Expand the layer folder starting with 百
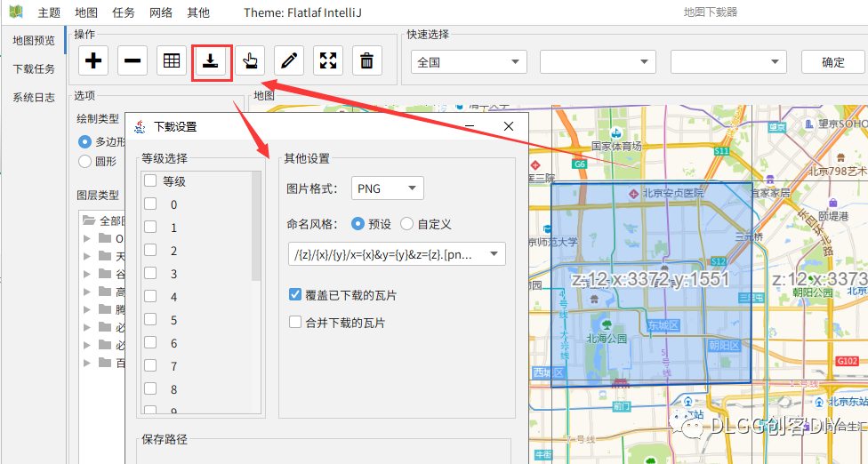Screen dimensions: 868x464 point(87,364)
